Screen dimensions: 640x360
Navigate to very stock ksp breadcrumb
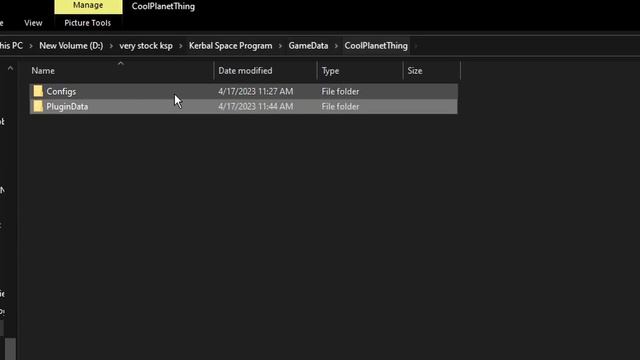click(x=146, y=46)
